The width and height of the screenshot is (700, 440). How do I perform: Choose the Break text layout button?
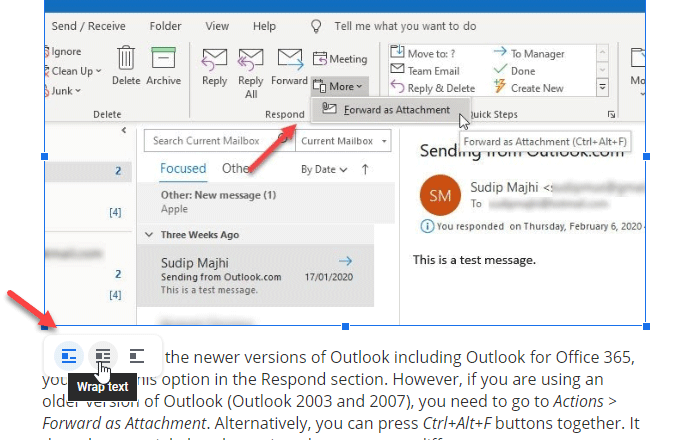137,356
